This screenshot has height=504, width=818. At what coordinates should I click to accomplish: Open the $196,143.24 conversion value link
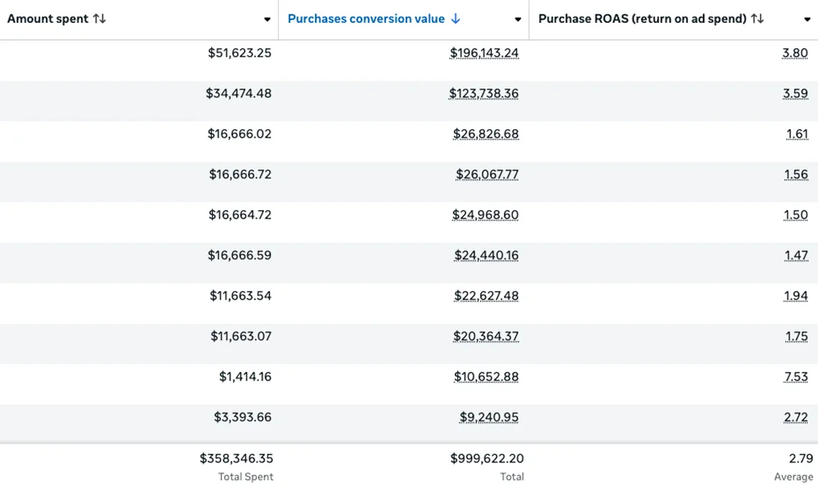click(484, 53)
